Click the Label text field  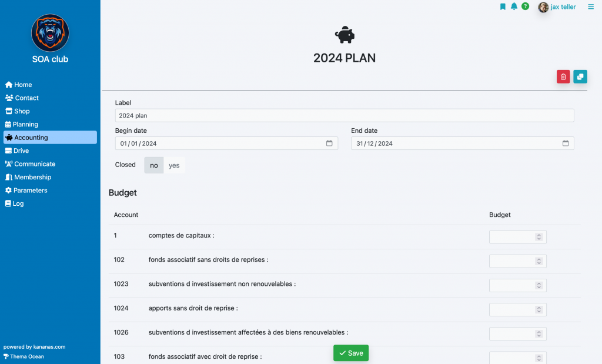coord(345,116)
